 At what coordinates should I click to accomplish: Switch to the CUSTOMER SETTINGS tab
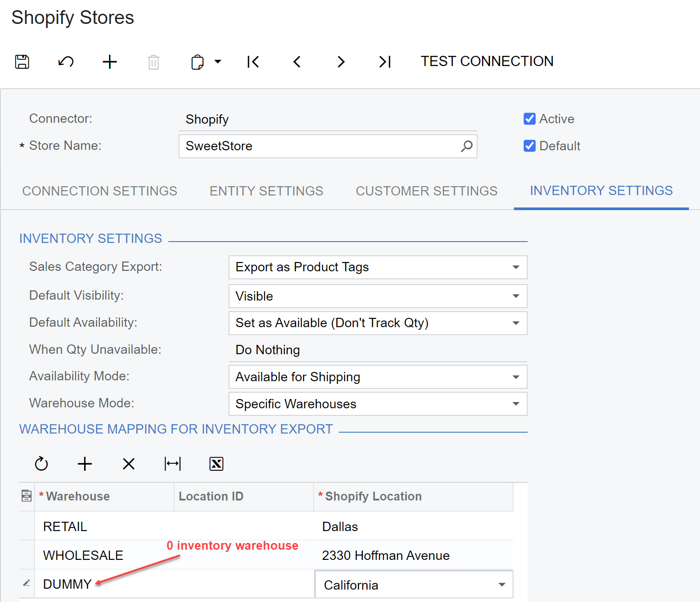click(427, 191)
